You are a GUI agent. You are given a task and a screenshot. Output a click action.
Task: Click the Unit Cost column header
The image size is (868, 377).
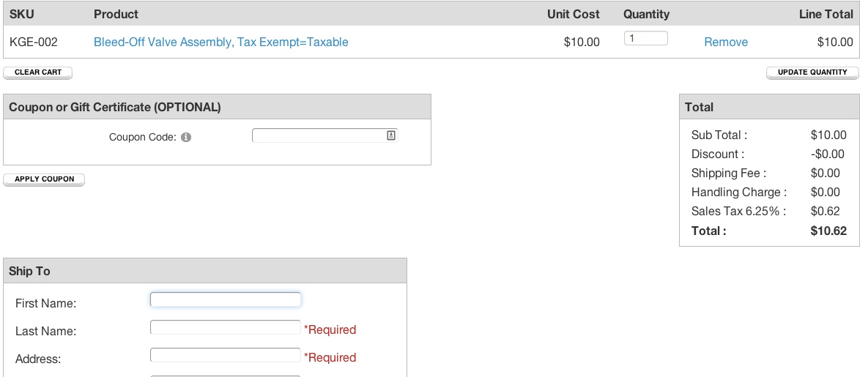(x=574, y=15)
